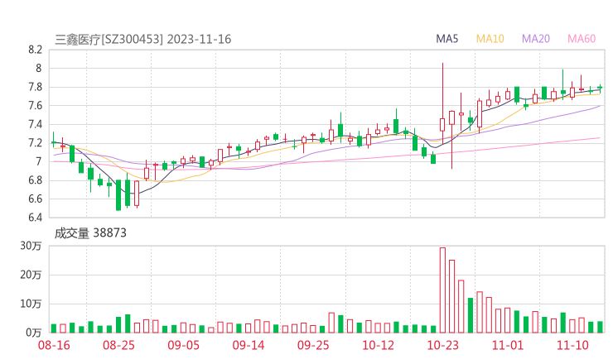The image size is (613, 364).
Task: Click the 7.6 price axis label
Action: pyautogui.click(x=35, y=105)
